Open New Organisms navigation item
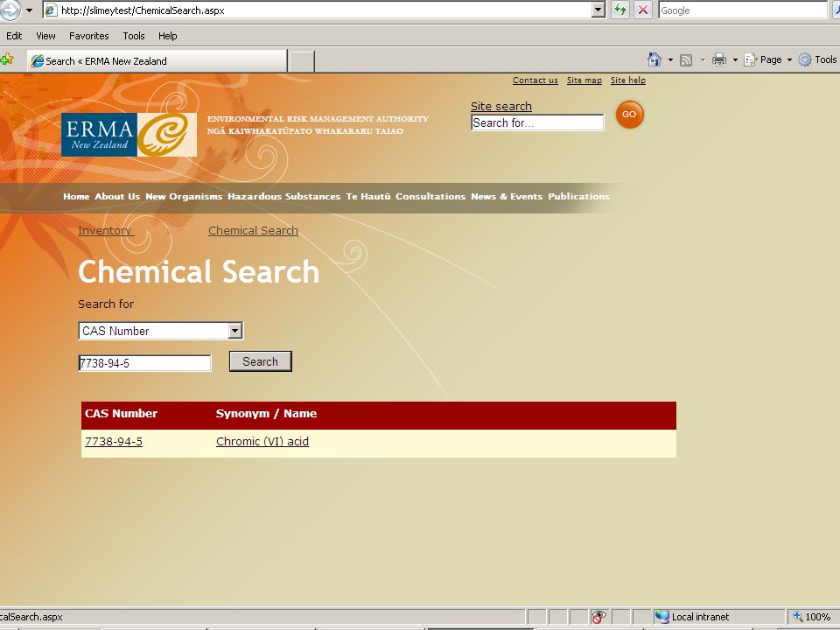840x630 pixels. point(184,196)
